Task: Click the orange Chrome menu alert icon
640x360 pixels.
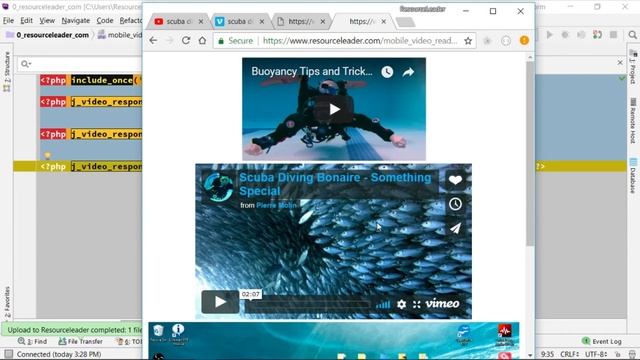Action: click(524, 40)
